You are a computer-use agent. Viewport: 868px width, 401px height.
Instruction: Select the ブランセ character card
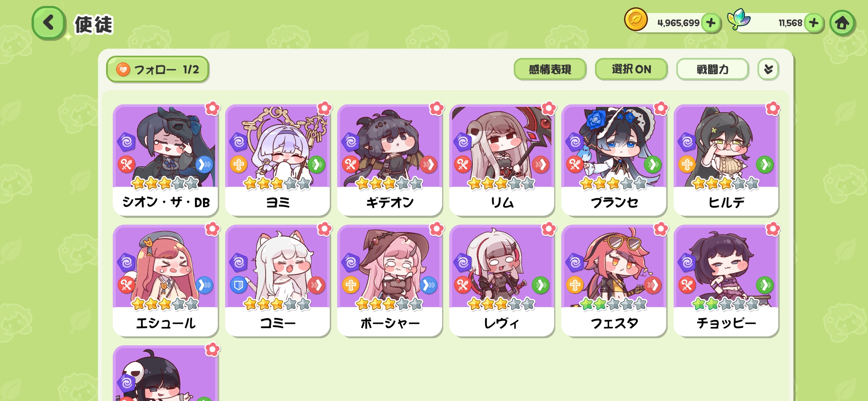point(614,160)
